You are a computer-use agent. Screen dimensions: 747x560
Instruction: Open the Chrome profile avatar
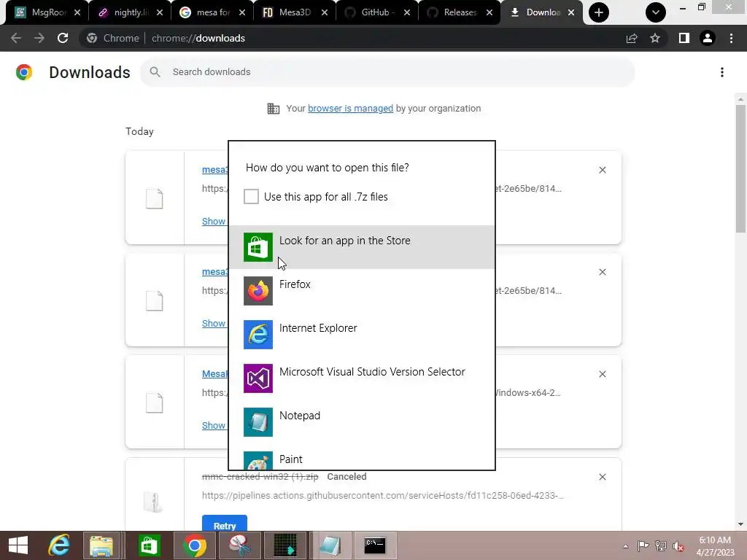pos(708,38)
